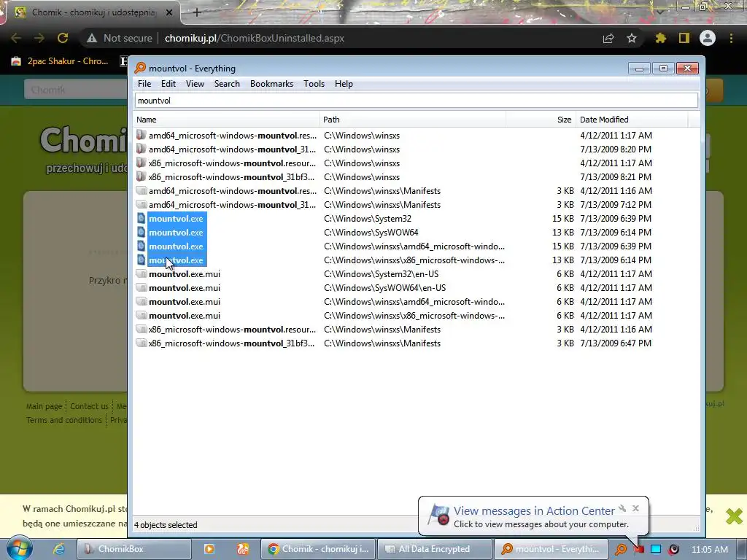Click View messages in Action Center link

coord(534,510)
